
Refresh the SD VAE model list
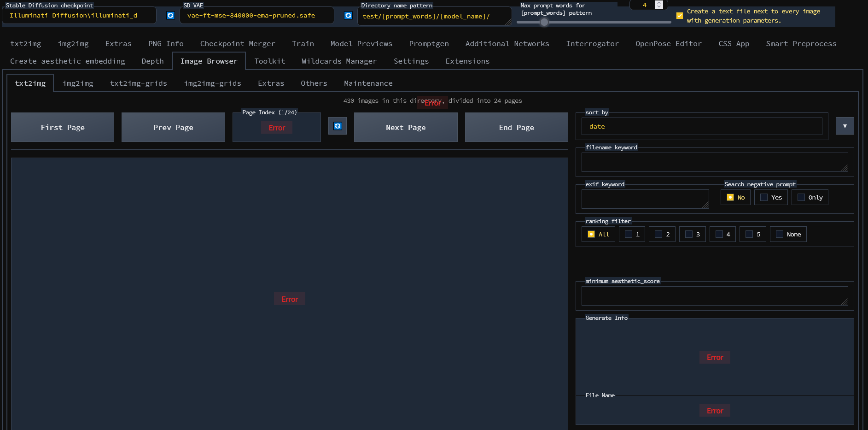348,15
